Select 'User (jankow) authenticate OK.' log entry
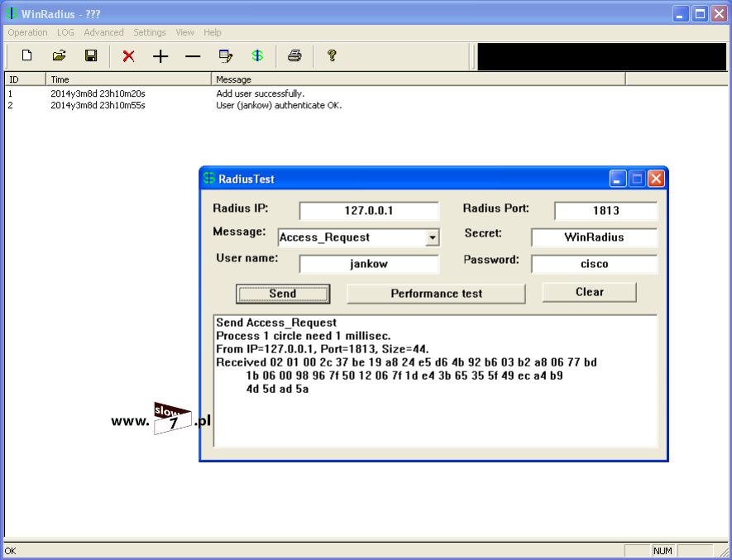Viewport: 732px width, 560px height. [279, 106]
